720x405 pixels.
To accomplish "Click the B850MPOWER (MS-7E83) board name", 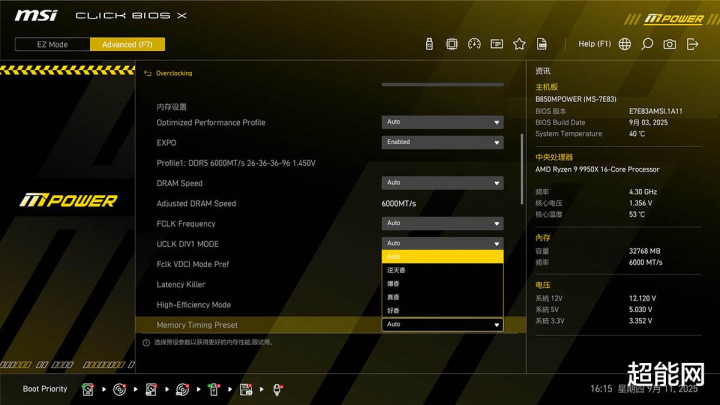I will pyautogui.click(x=576, y=99).
